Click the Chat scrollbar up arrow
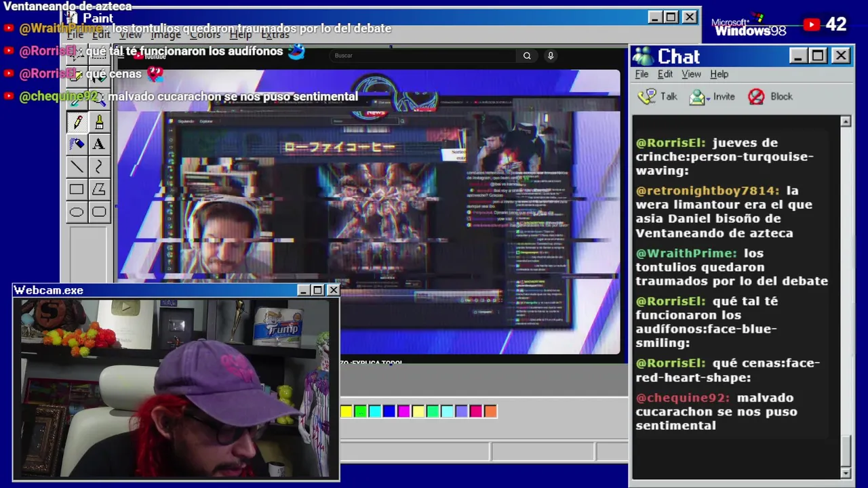The width and height of the screenshot is (868, 488). tap(846, 122)
